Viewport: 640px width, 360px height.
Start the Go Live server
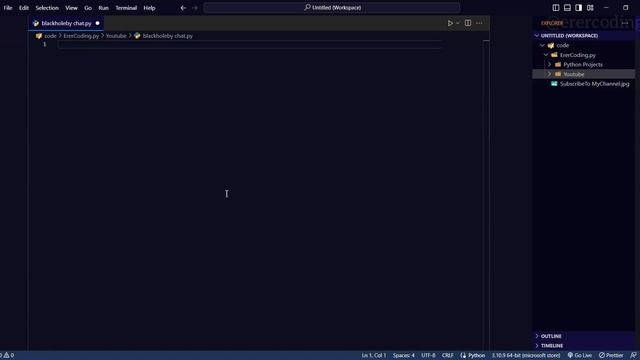click(x=580, y=356)
